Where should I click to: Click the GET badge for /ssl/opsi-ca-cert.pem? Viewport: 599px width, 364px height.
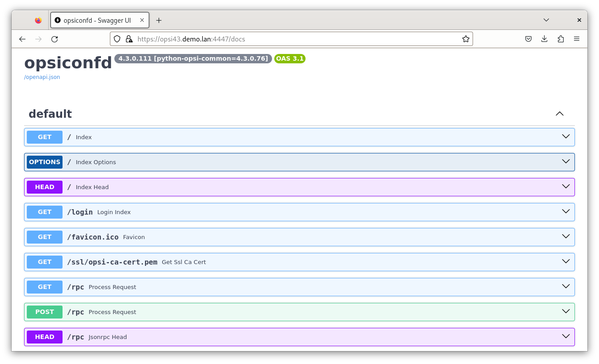[45, 262]
